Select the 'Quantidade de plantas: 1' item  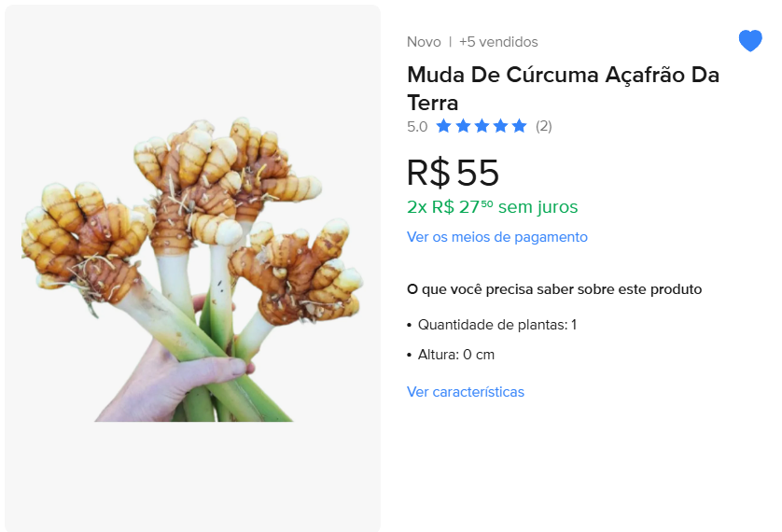coord(496,325)
